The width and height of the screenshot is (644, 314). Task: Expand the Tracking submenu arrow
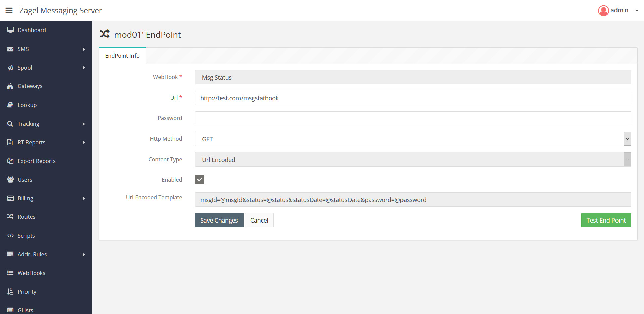point(84,124)
